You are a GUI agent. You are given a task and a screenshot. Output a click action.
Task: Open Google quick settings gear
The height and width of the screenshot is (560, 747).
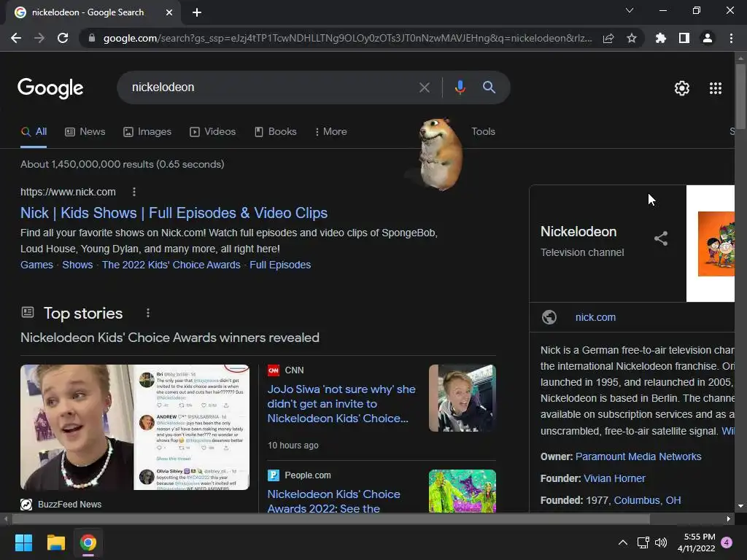click(x=682, y=88)
